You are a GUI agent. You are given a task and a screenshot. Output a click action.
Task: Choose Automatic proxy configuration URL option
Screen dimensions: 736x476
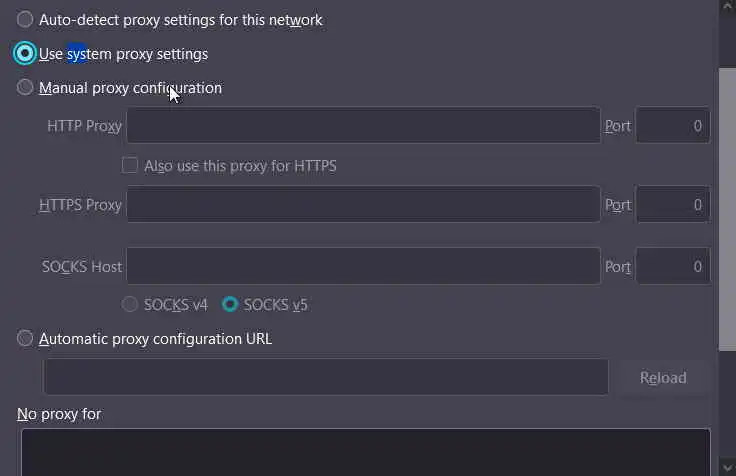click(x=25, y=338)
